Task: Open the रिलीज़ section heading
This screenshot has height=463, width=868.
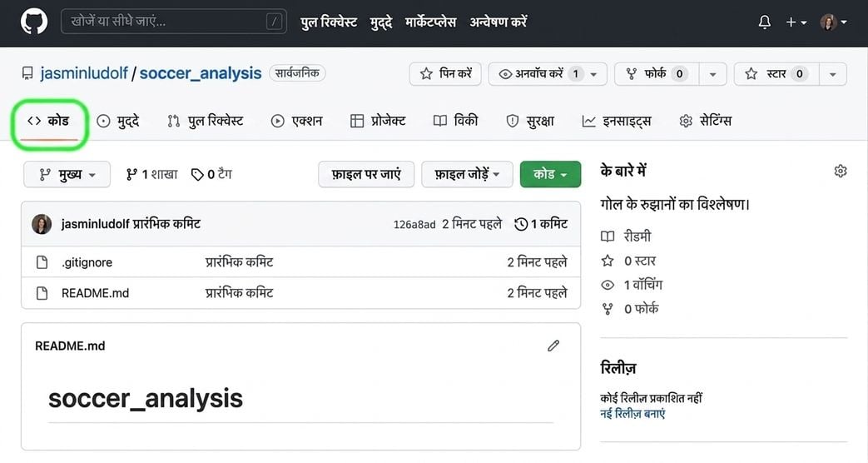Action: [618, 368]
